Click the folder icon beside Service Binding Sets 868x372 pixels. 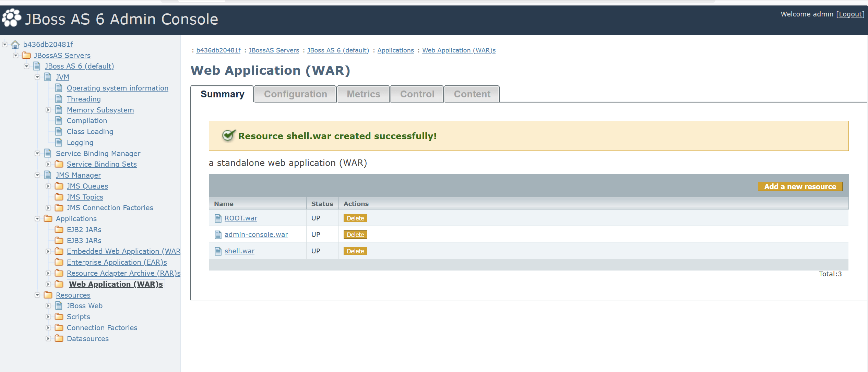tap(59, 164)
